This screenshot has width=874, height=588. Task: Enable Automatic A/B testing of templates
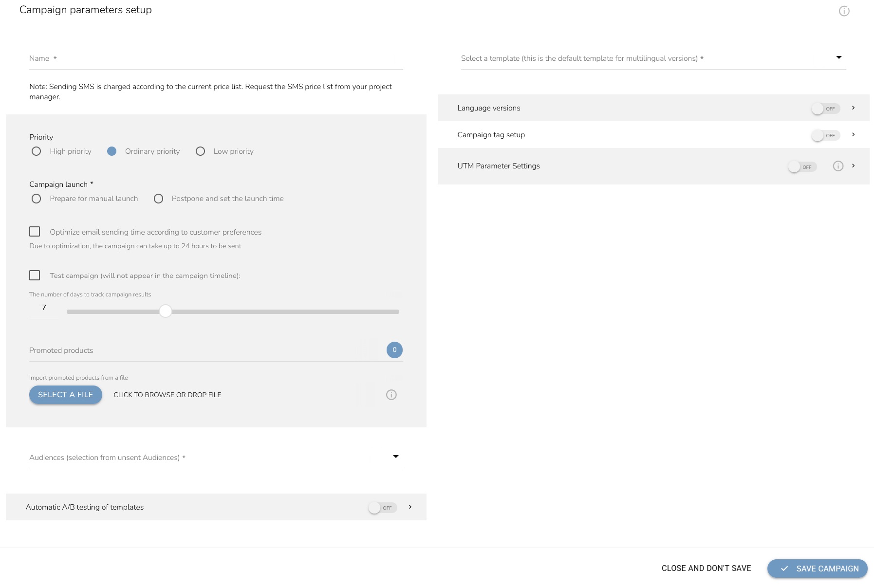point(382,508)
